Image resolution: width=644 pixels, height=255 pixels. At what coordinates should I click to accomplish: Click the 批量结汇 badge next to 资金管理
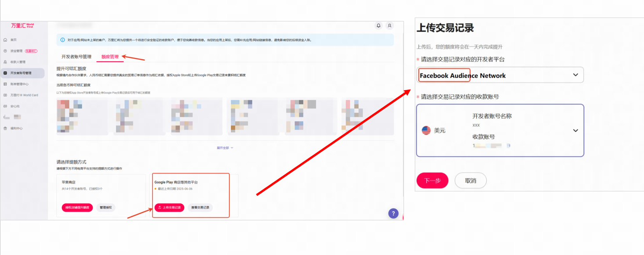[31, 51]
